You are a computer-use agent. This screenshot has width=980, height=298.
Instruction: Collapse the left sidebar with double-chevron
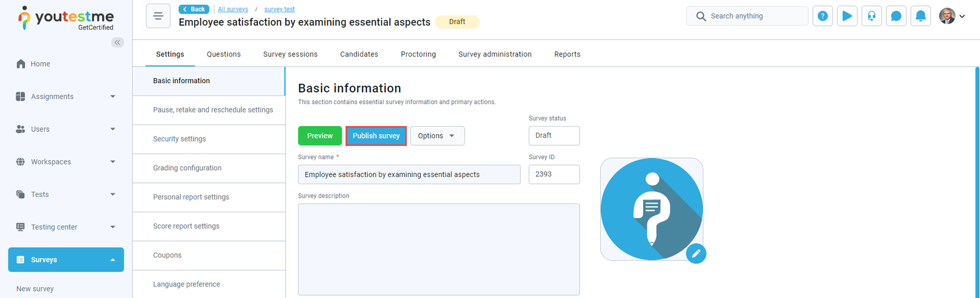click(118, 42)
